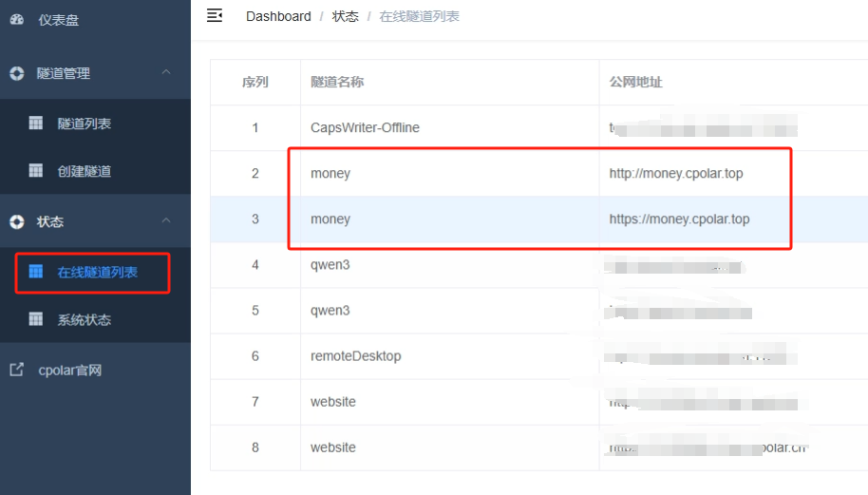Open the https://money.cpolar.top address
Image resolution: width=868 pixels, height=495 pixels.
tap(679, 219)
